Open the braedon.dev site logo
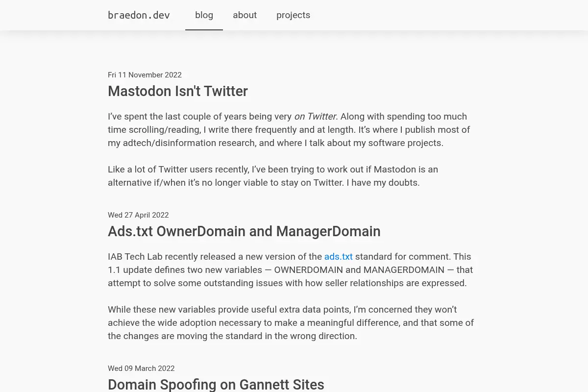 (x=139, y=15)
